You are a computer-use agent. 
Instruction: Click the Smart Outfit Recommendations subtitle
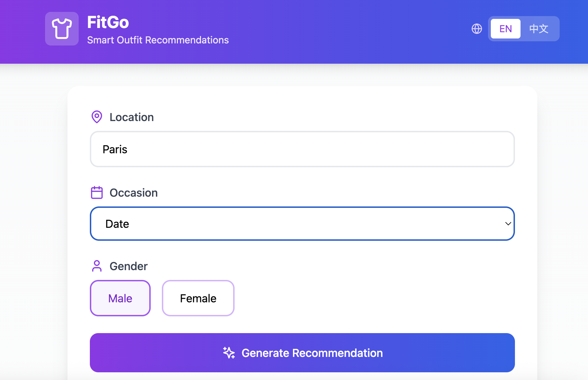158,40
